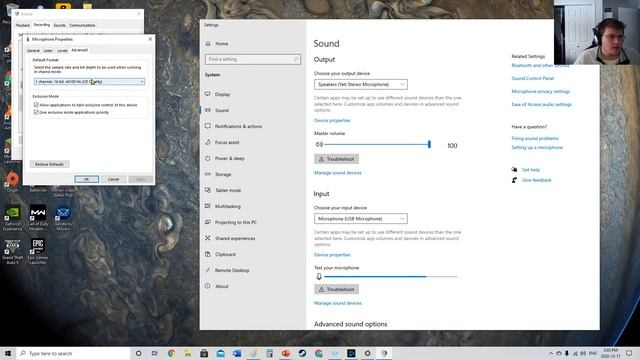Open Microphone privacy settings link
640x360 pixels.
(x=540, y=91)
